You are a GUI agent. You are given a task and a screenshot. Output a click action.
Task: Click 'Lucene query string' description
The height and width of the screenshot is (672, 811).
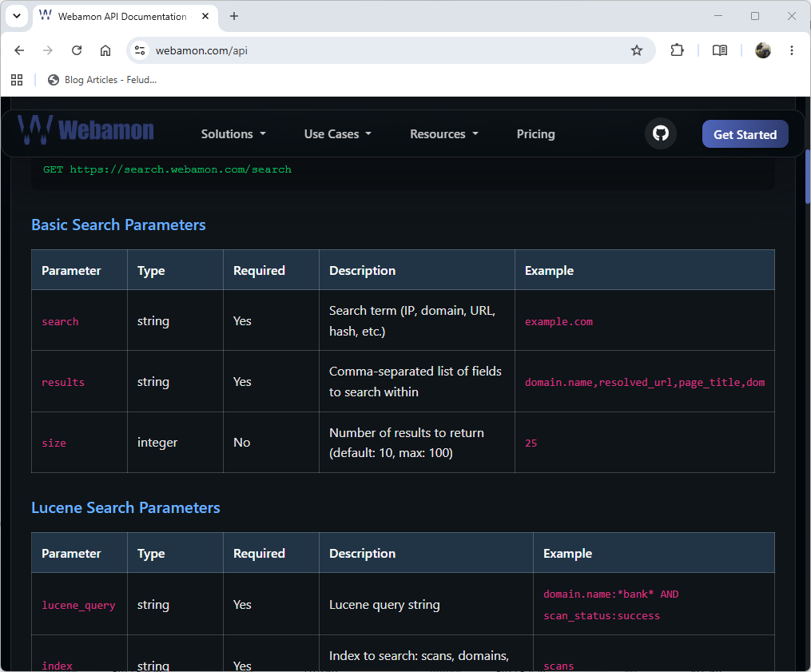(x=384, y=605)
